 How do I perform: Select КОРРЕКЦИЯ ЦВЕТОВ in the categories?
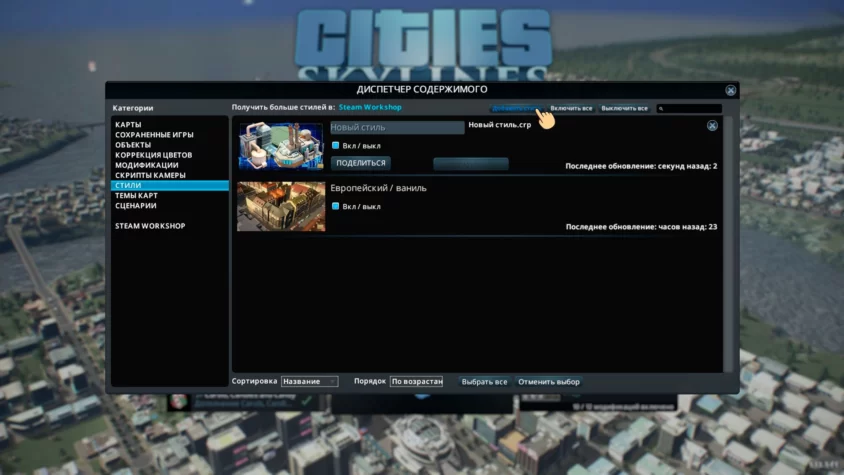(x=153, y=155)
